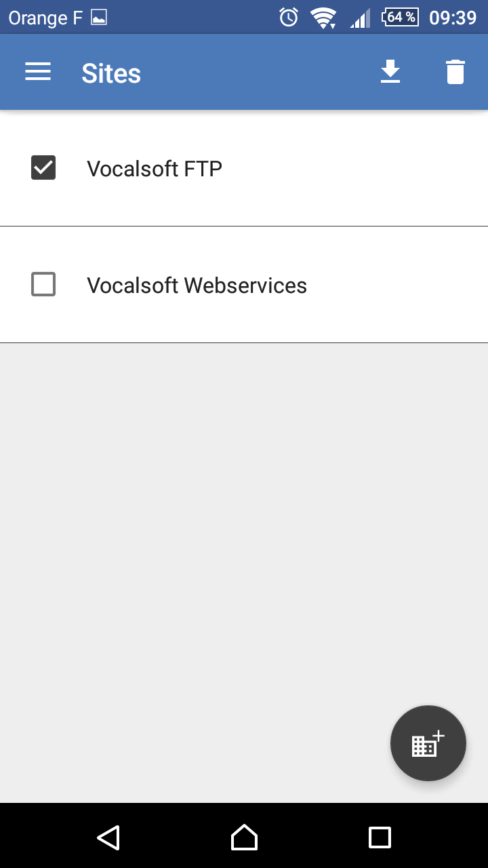Open the hamburger navigation menu
Screen dimensions: 488x868
[x=38, y=72]
